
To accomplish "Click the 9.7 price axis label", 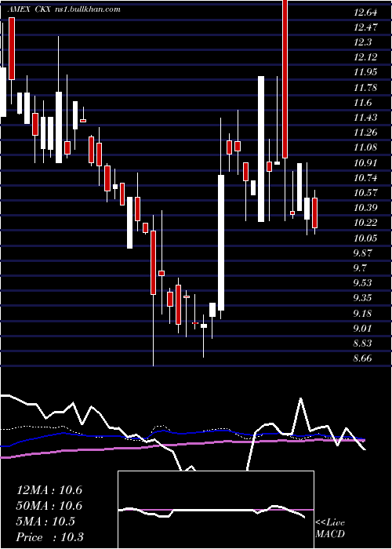I will pos(361,268).
